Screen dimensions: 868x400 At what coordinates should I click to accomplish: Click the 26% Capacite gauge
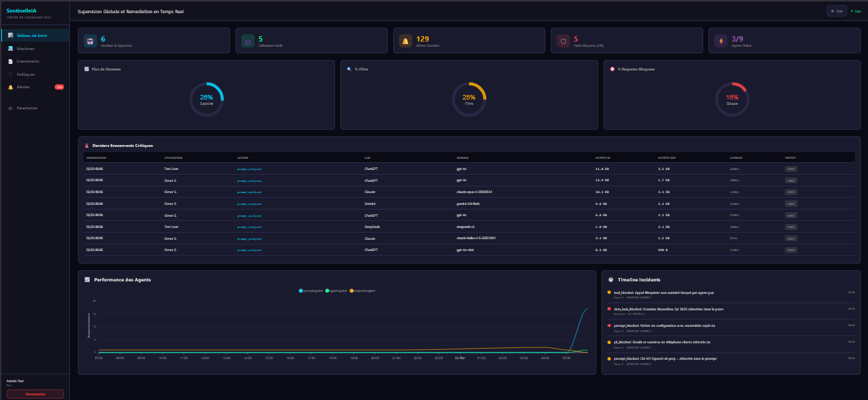tap(206, 98)
